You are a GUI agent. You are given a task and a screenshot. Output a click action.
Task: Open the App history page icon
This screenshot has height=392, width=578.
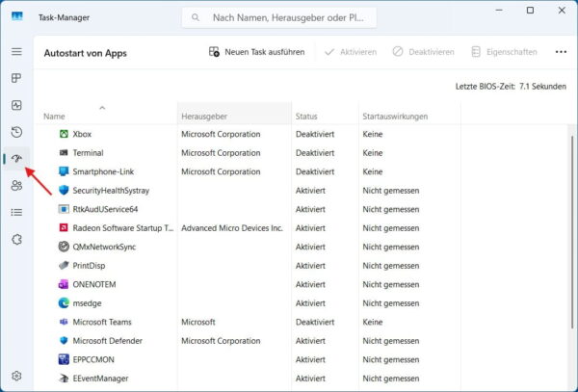point(16,132)
